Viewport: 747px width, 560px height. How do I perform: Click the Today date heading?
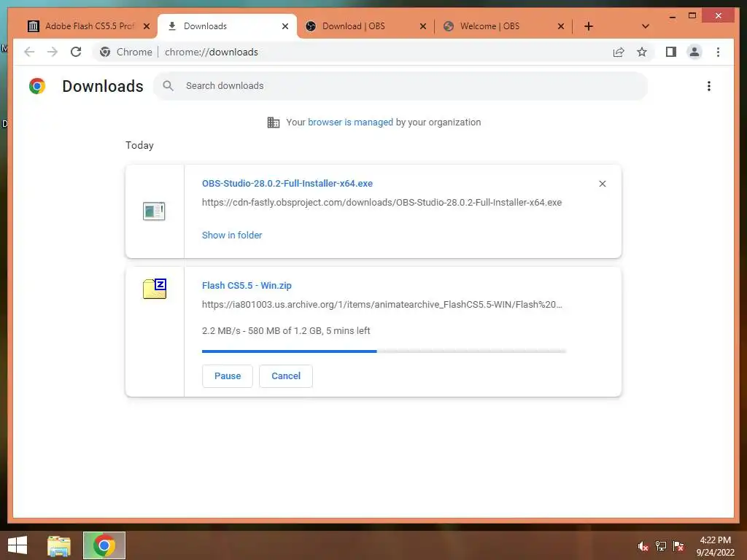tap(139, 145)
